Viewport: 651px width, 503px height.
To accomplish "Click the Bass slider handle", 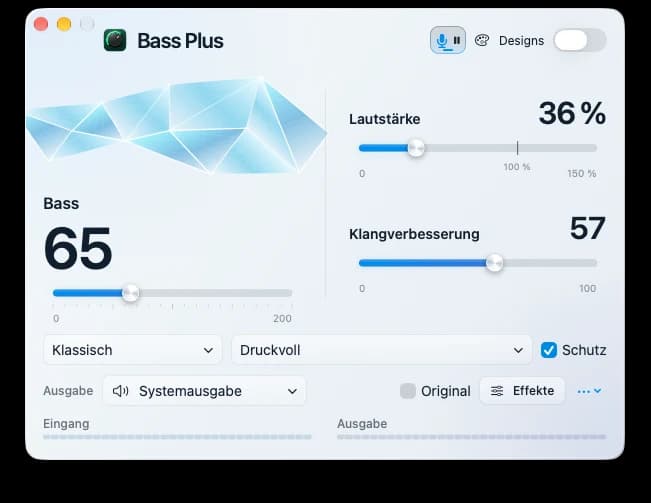I will point(131,293).
